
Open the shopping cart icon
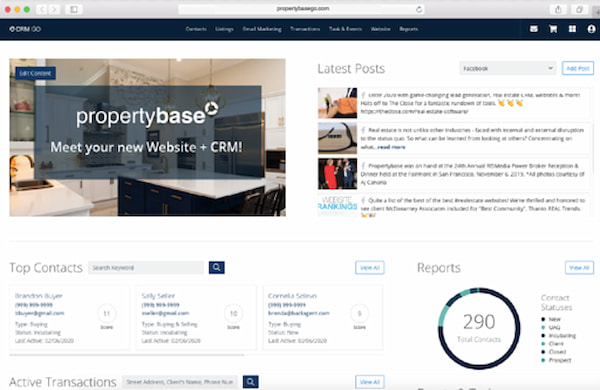[x=553, y=29]
